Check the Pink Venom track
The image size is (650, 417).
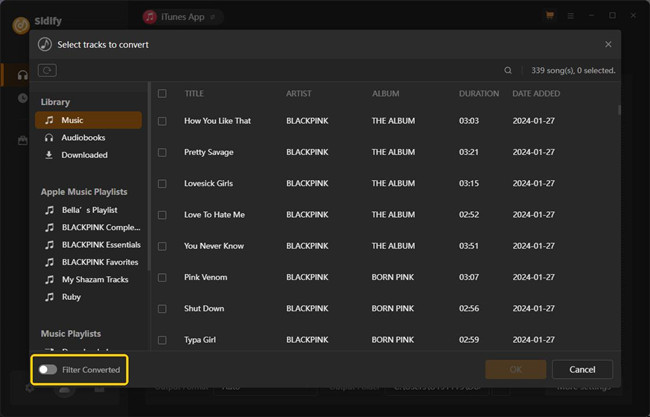pos(162,277)
